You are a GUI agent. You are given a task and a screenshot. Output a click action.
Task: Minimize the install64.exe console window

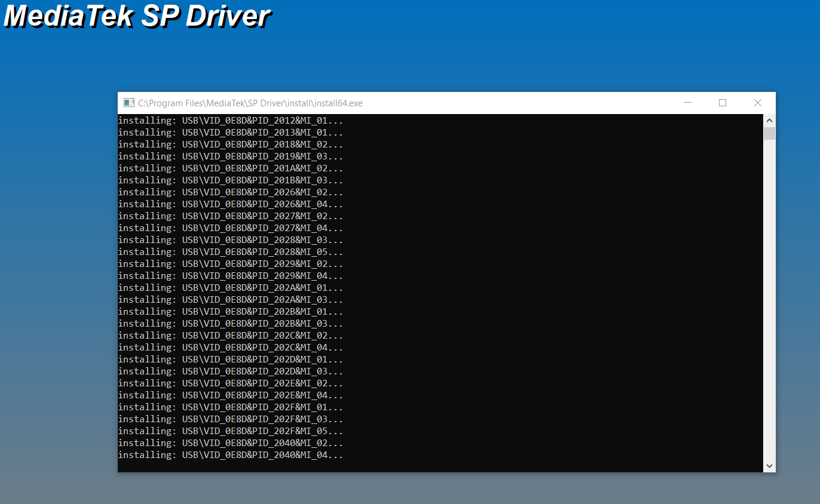click(687, 103)
